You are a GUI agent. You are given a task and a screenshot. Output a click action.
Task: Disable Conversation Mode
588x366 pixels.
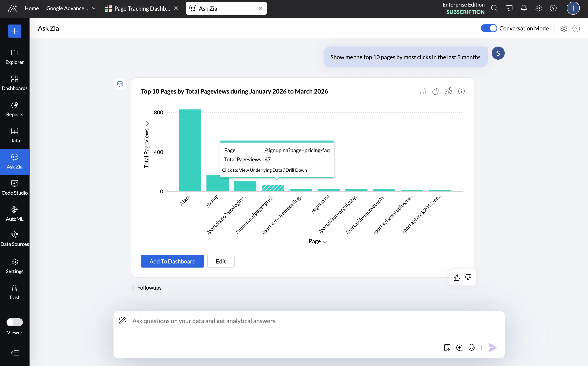tap(489, 28)
